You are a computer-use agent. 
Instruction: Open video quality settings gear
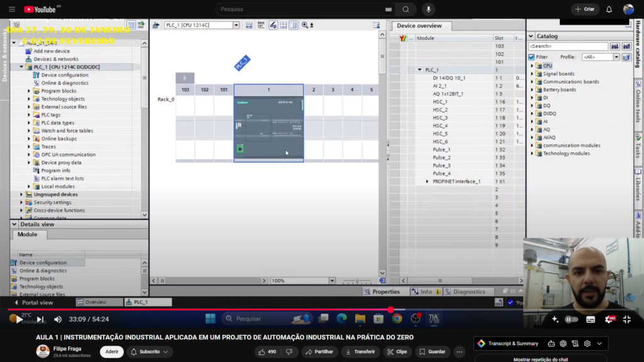pos(609,319)
